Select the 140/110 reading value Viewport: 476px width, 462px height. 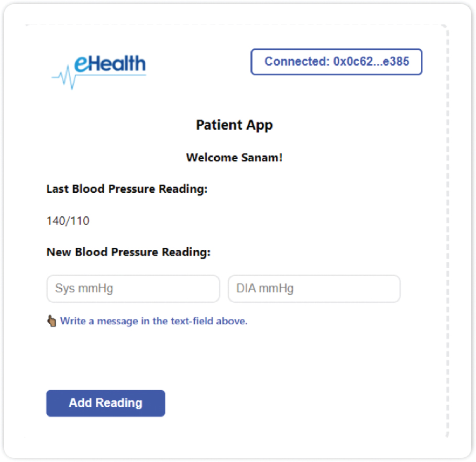pos(68,221)
